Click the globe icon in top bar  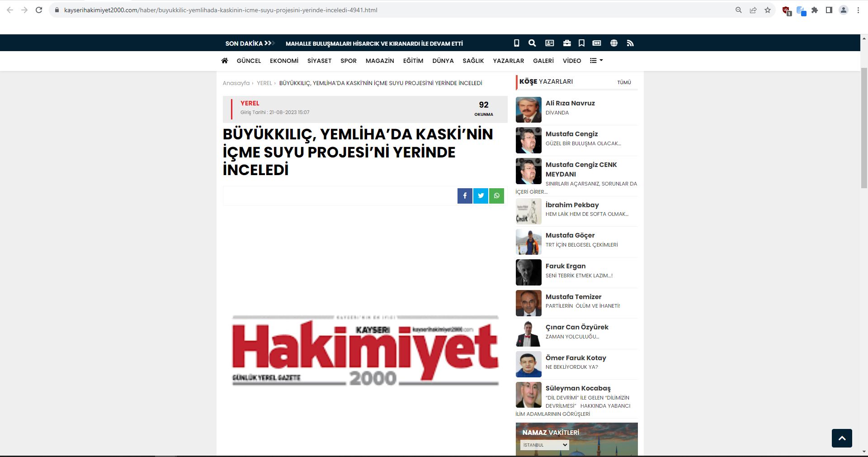coord(614,43)
